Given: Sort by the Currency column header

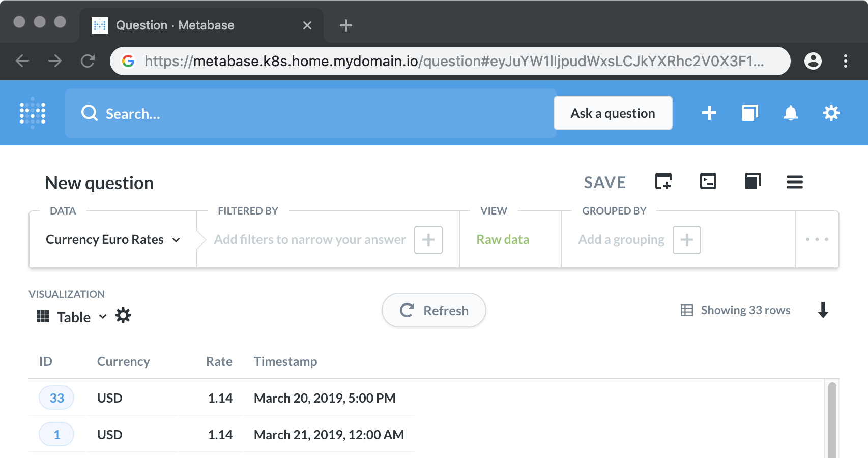Looking at the screenshot, I should [123, 361].
